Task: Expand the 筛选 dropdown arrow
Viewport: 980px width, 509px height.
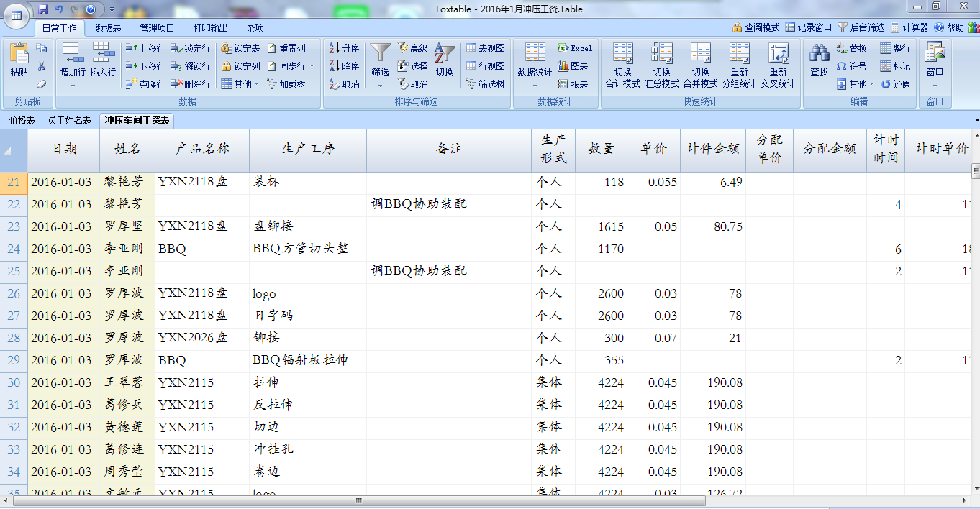Action: pos(380,86)
